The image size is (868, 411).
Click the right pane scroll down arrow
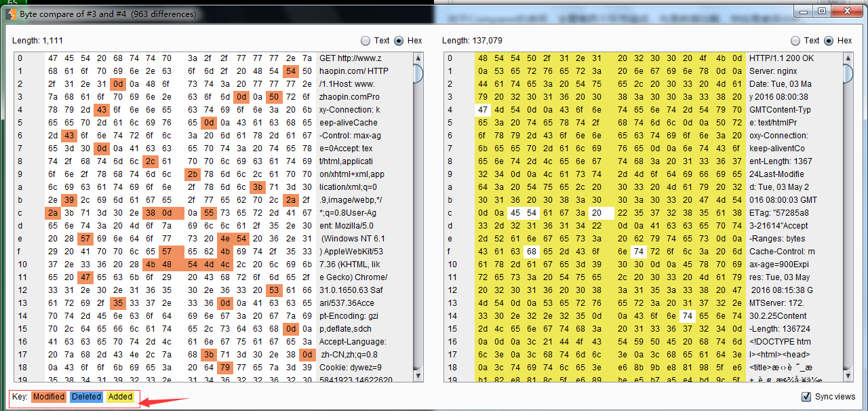(x=848, y=376)
